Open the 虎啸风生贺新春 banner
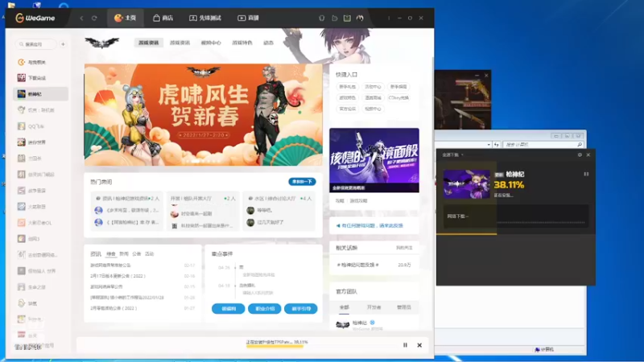The height and width of the screenshot is (362, 644). [204, 114]
